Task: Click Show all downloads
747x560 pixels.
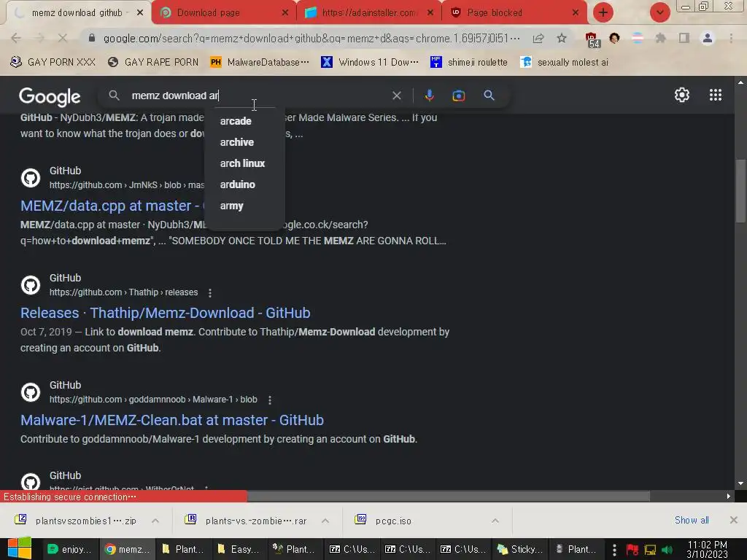Action: [x=692, y=521]
